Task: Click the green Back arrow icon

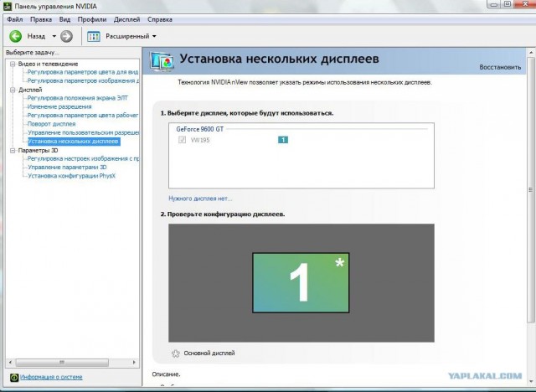Action: [x=15, y=36]
